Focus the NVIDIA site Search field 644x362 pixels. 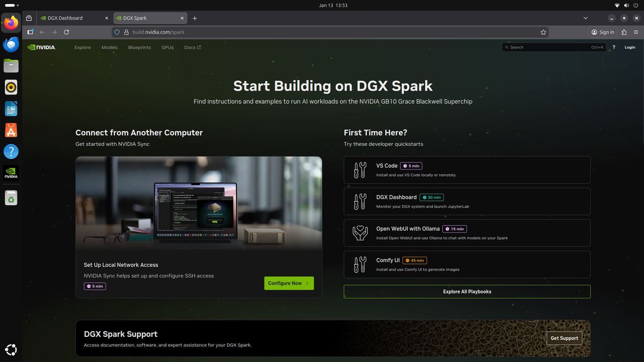[x=554, y=47]
